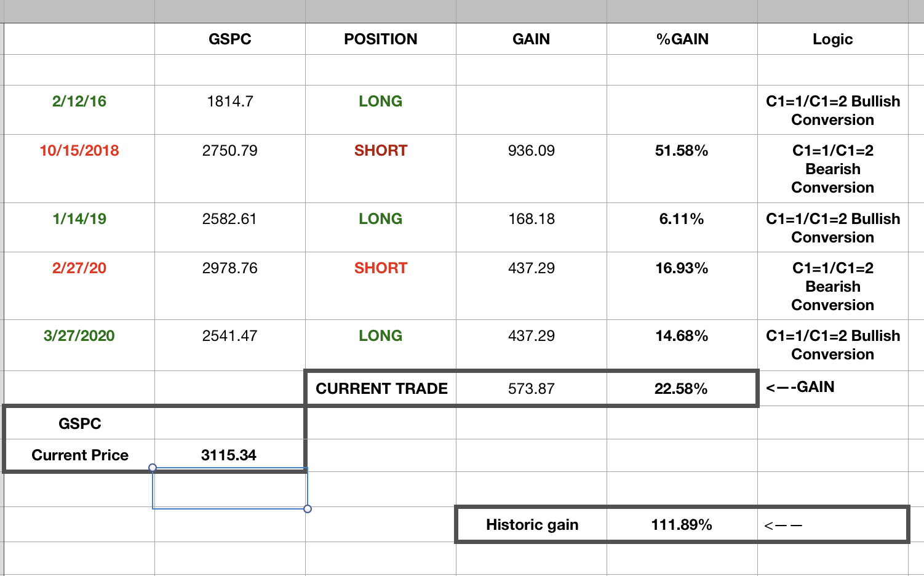Click the 51.58% gain cell

(682, 151)
